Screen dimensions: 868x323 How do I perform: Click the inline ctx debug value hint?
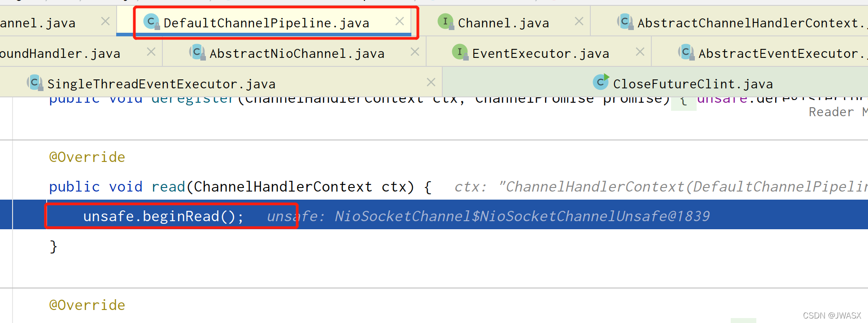tap(661, 187)
